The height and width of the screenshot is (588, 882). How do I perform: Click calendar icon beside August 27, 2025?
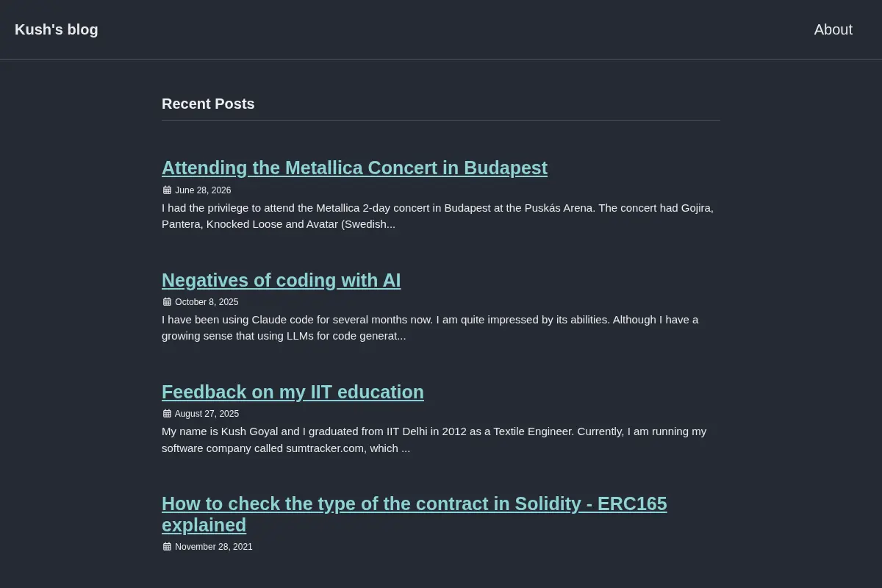(x=167, y=414)
